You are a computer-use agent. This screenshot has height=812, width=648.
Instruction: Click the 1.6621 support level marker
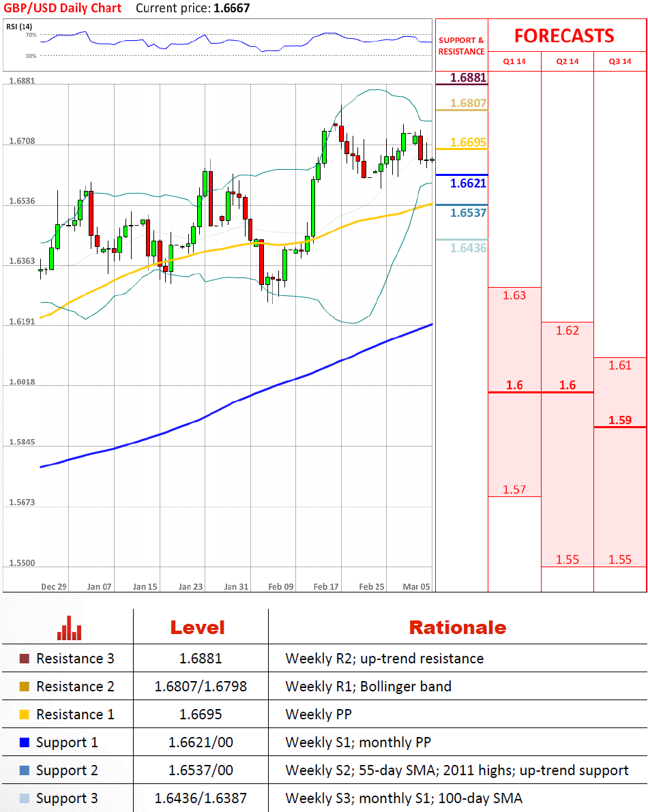(x=468, y=183)
